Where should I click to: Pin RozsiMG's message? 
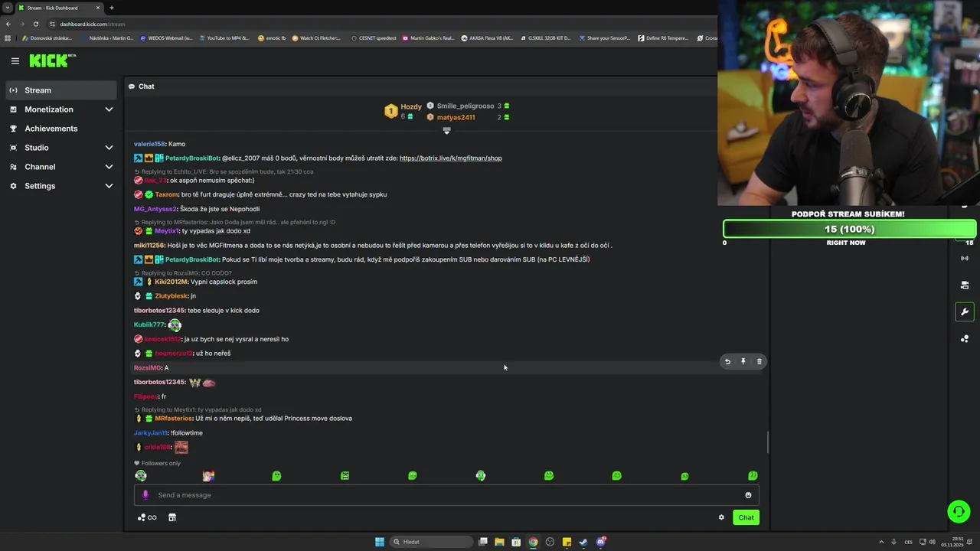click(743, 362)
